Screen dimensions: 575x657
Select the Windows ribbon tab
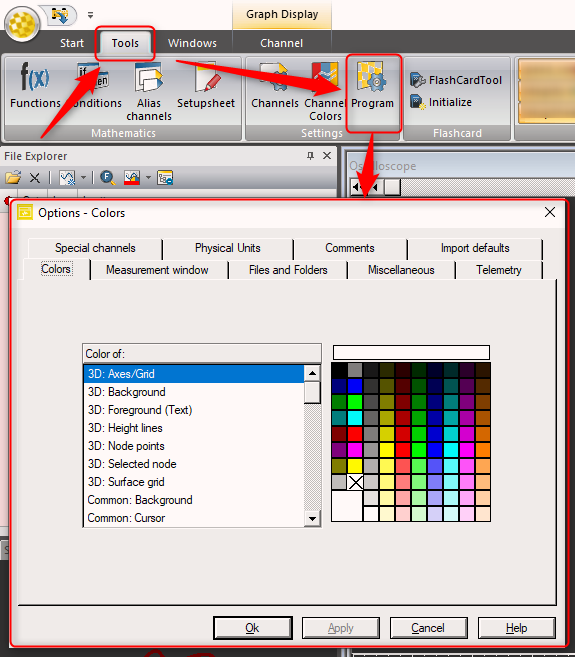(192, 43)
